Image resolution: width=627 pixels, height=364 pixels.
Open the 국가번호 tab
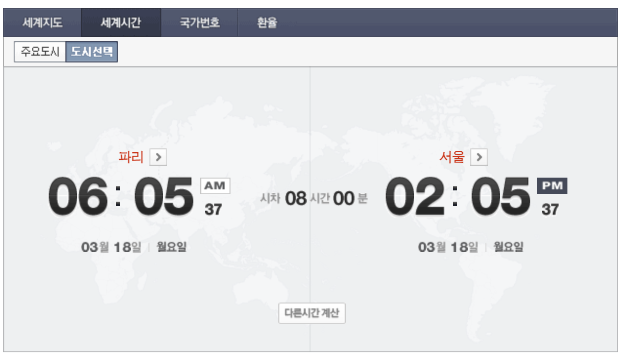click(x=199, y=22)
